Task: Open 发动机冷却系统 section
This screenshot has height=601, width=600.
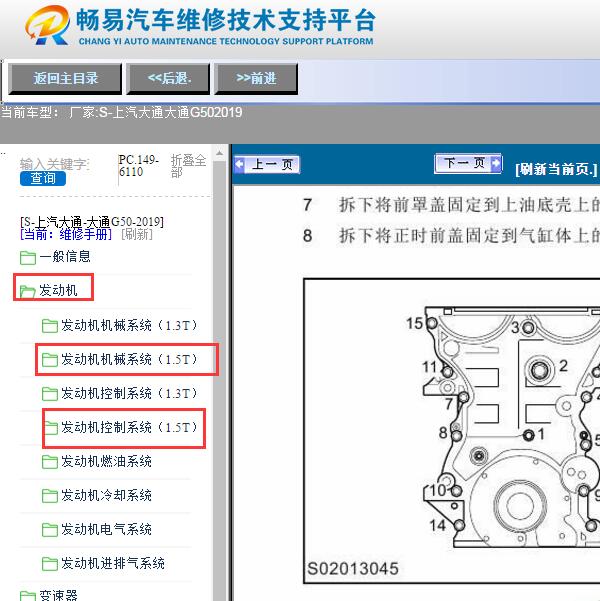Action: 106,495
